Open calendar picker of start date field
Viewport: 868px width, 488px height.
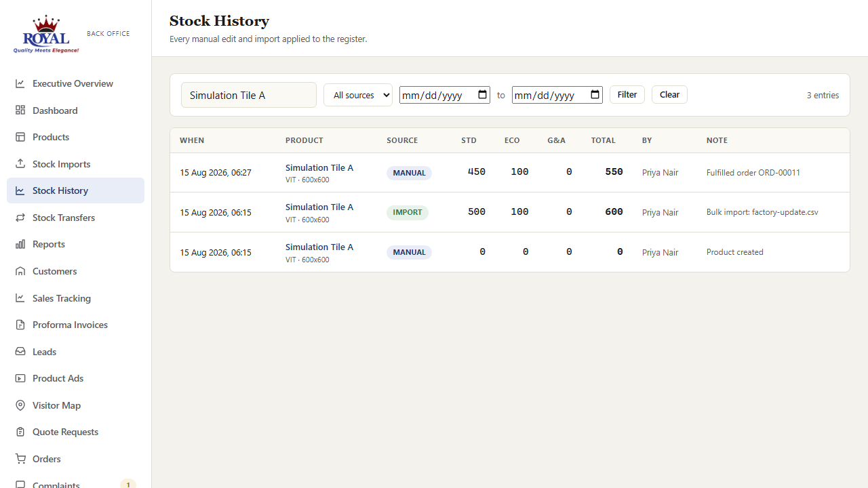tap(483, 95)
